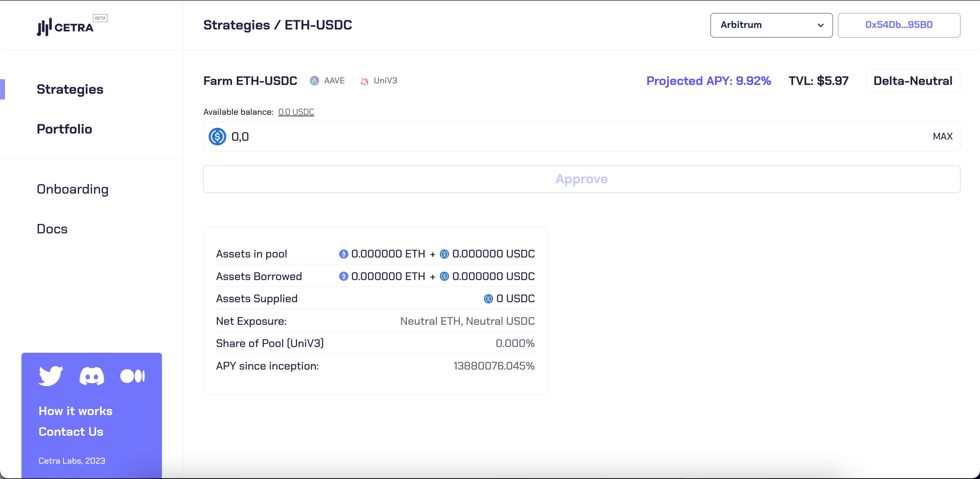Click 0.000000 USDC in Assets Borrowed

493,276
